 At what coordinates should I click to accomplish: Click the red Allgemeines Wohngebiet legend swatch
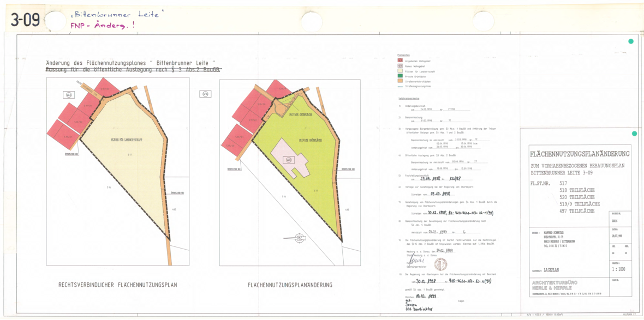coord(399,61)
